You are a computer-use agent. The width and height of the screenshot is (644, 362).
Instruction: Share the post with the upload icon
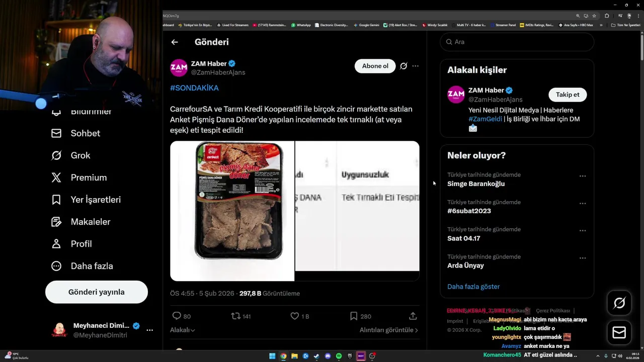[413, 316]
